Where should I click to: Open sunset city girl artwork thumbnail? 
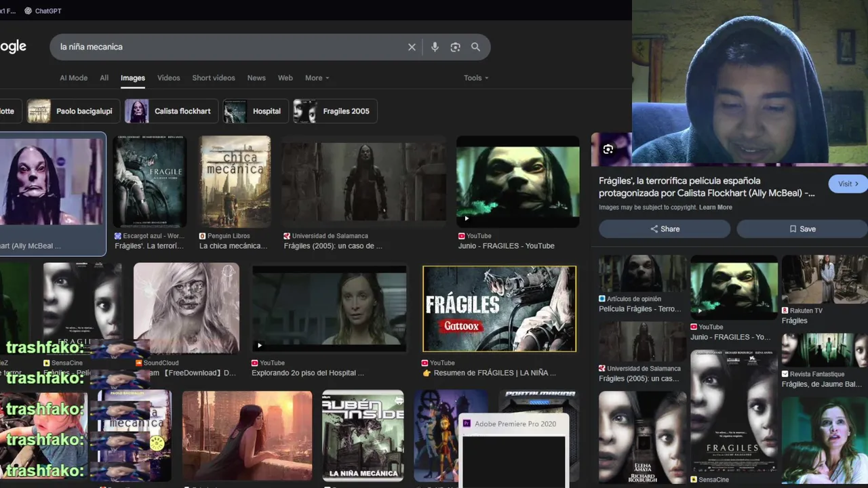(247, 436)
